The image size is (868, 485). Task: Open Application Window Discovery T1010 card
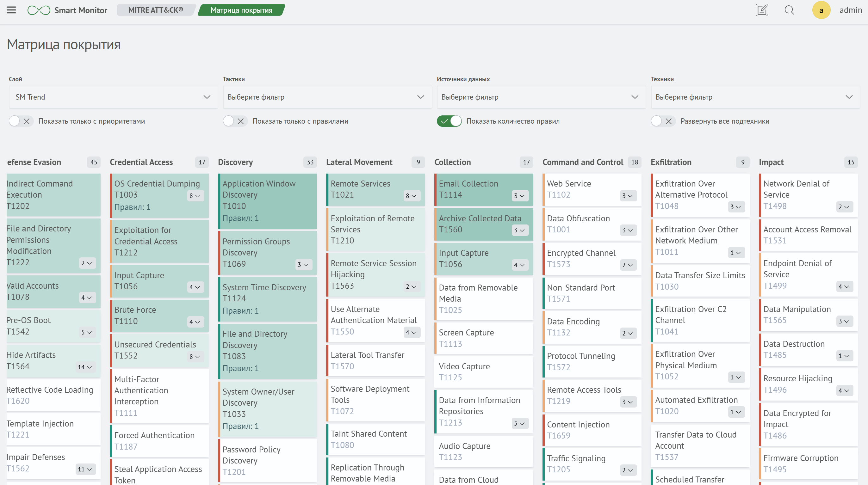tap(259, 195)
